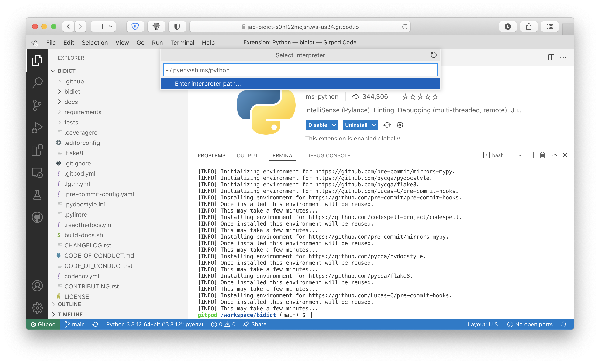600x364 pixels.
Task: Switch to the PROBLEMS tab
Action: point(211,155)
